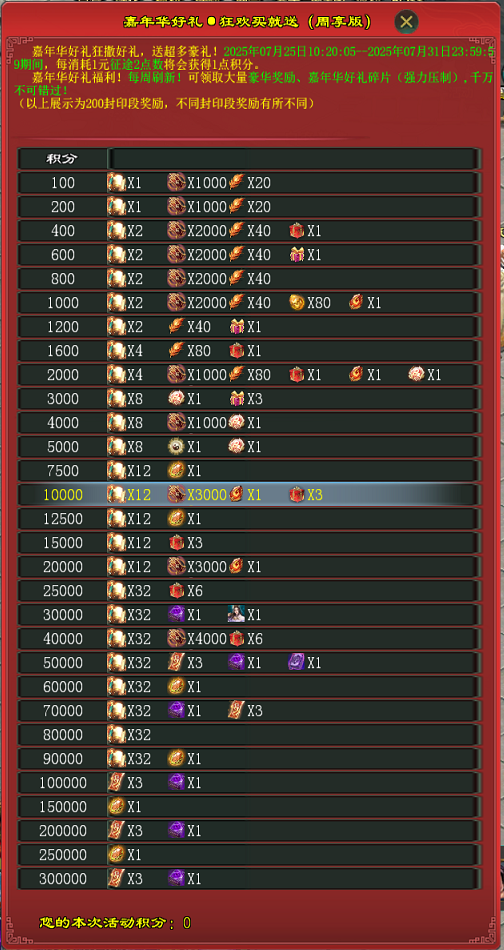Click the purple chest icon in 100000 row
504x950 pixels.
click(x=176, y=782)
